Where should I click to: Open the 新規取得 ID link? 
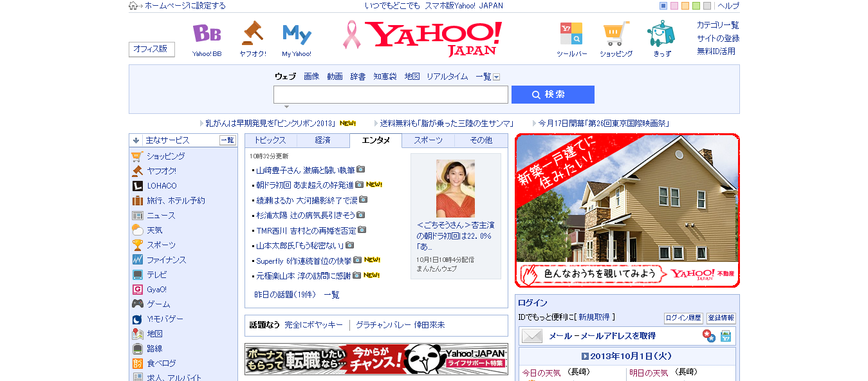coord(595,317)
